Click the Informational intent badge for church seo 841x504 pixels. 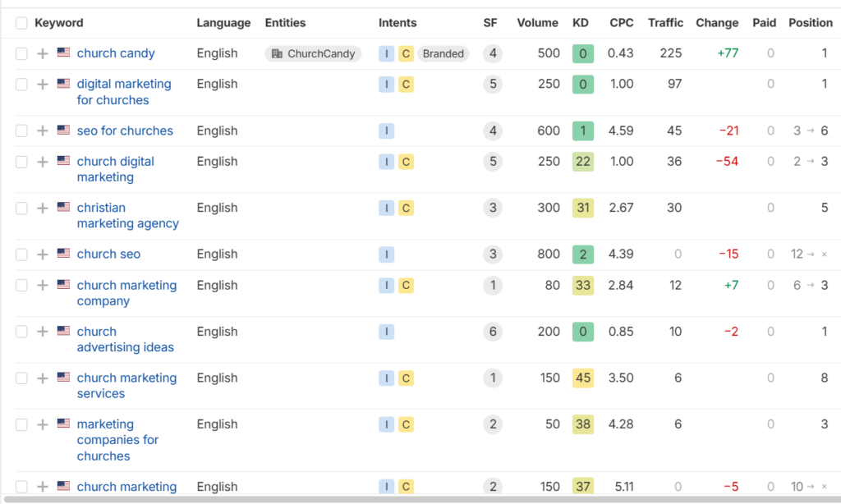coord(387,254)
